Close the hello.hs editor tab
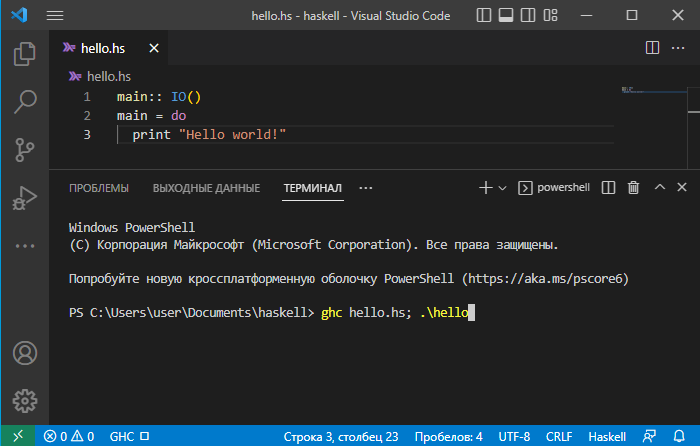 coord(154,48)
